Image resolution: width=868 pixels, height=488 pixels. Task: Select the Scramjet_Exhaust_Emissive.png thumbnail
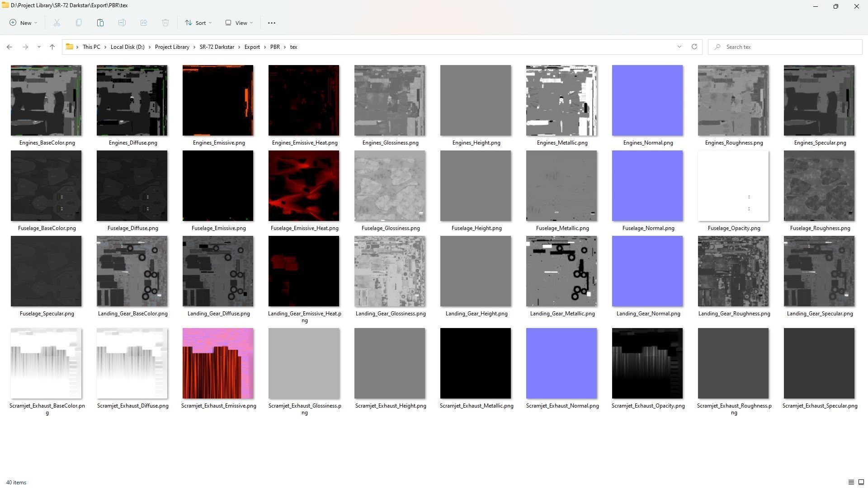pyautogui.click(x=218, y=363)
